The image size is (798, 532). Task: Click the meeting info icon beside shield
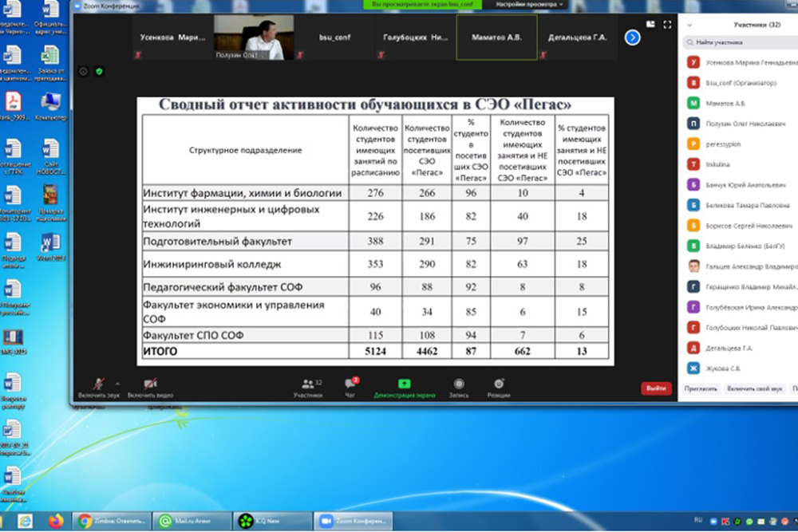pos(83,71)
